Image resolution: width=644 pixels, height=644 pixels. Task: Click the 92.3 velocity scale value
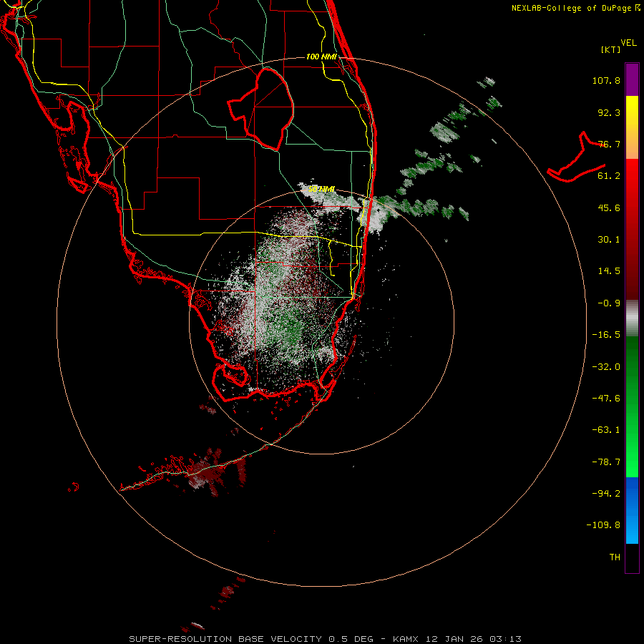tap(609, 112)
